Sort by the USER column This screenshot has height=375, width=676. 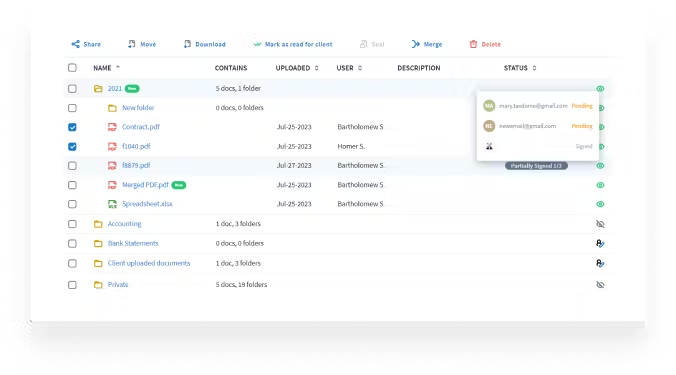[x=349, y=68]
